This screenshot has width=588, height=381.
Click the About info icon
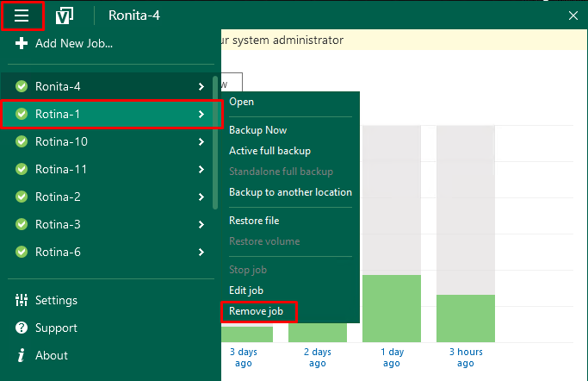tap(22, 355)
